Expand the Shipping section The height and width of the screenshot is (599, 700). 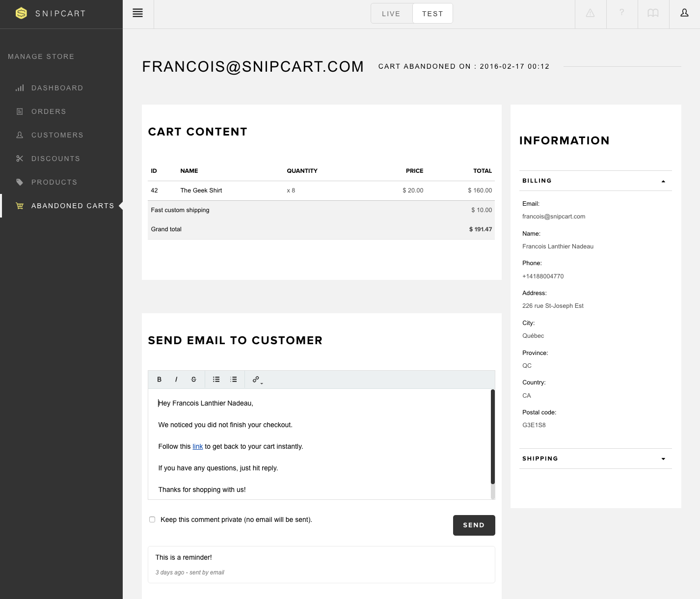pos(595,459)
